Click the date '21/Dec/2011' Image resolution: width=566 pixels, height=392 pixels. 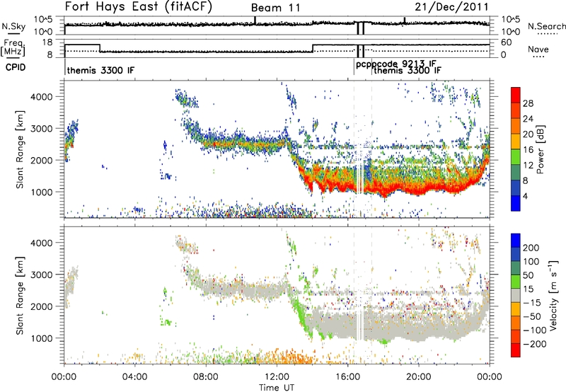(x=451, y=7)
